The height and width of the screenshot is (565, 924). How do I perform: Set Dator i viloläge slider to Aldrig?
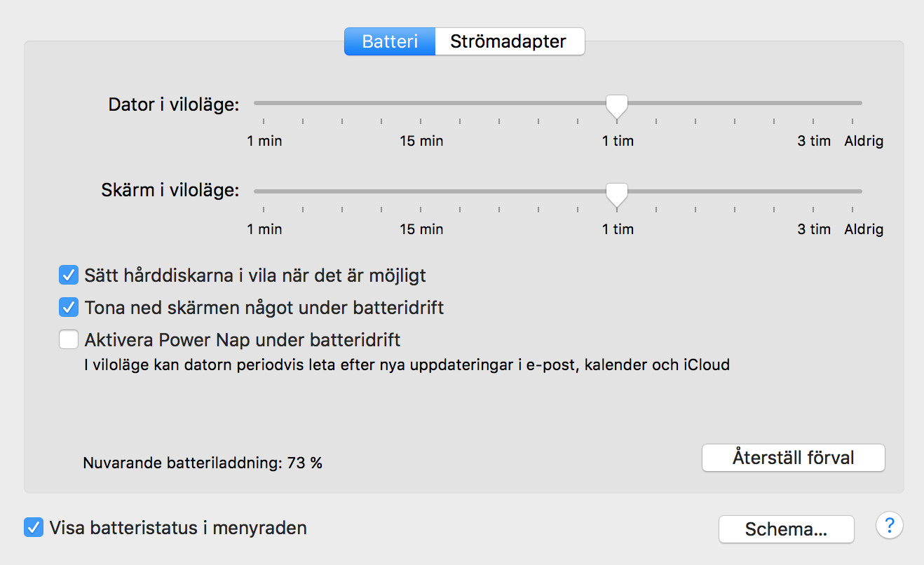tap(853, 103)
